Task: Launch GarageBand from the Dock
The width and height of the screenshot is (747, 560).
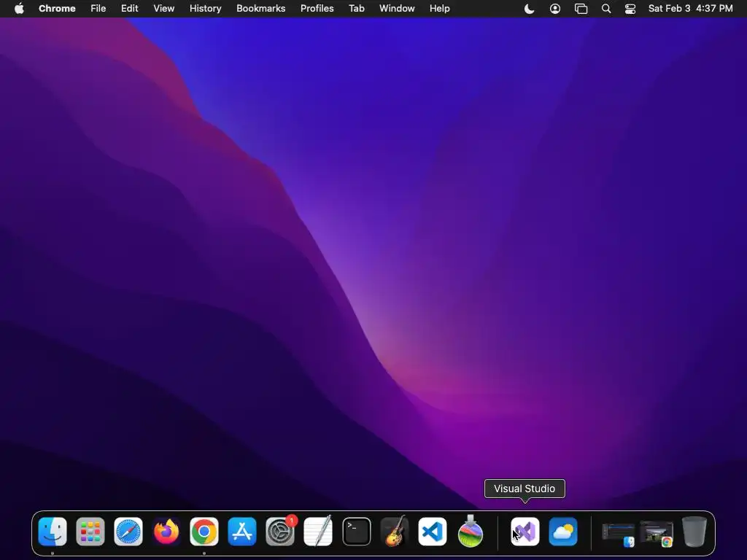Action: 395,532
